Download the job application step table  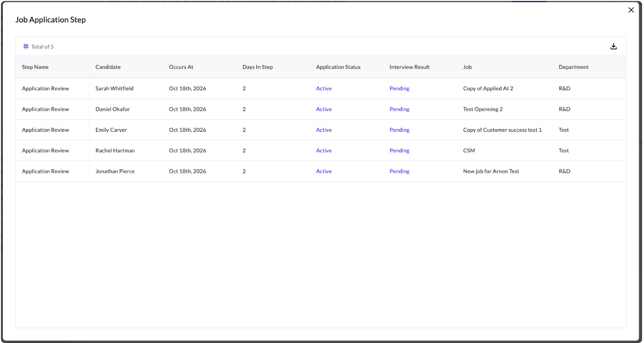(x=613, y=46)
